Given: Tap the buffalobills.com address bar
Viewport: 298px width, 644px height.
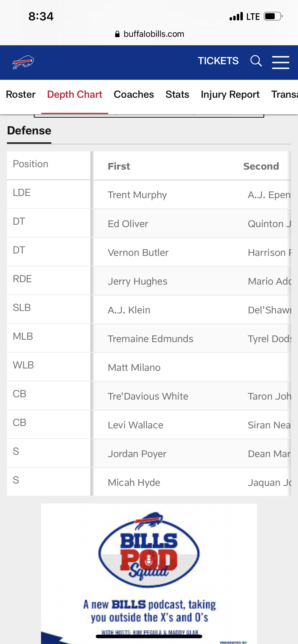Looking at the screenshot, I should (x=149, y=34).
